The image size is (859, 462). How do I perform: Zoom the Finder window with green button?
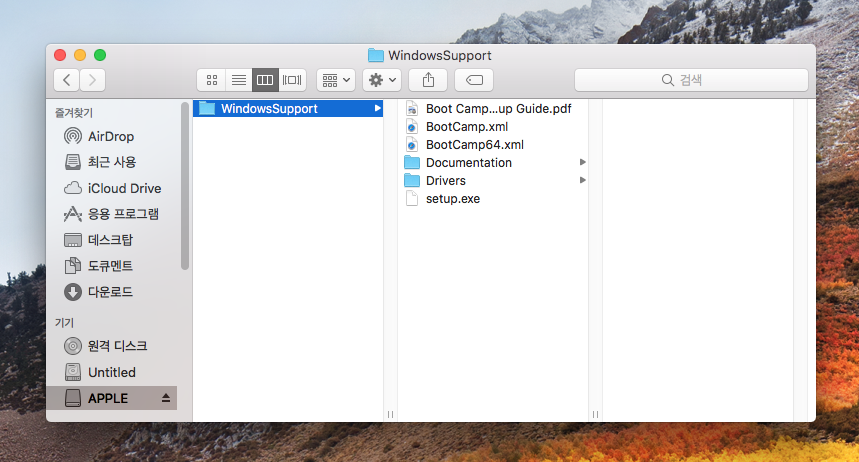click(x=100, y=55)
